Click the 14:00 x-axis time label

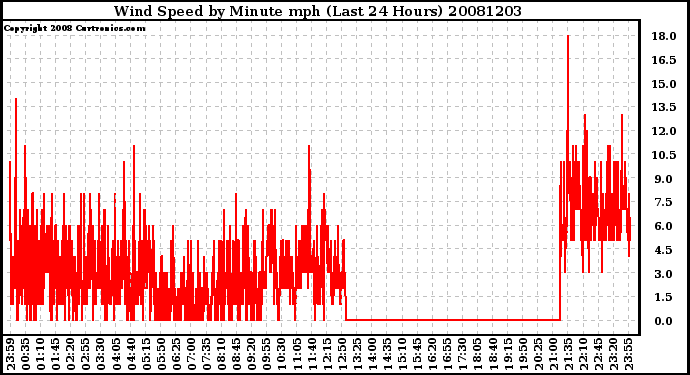point(371,354)
